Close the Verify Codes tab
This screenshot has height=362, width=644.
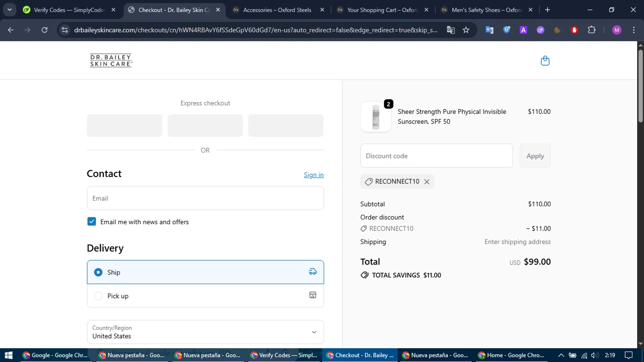pyautogui.click(x=113, y=10)
